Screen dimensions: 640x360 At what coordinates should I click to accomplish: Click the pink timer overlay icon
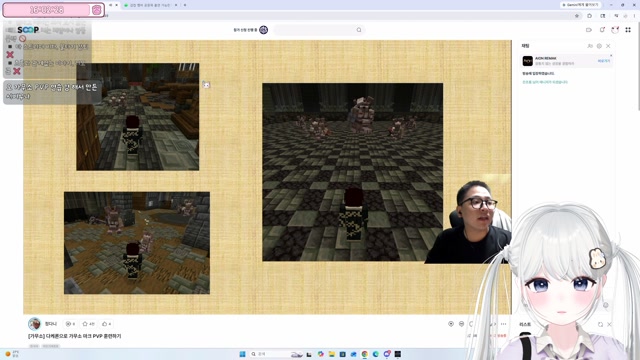click(97, 10)
